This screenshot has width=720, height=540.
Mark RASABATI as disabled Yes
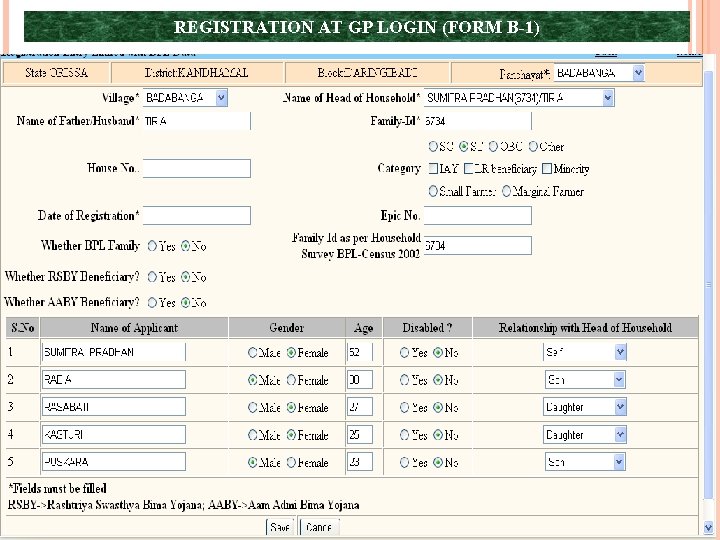coord(405,407)
